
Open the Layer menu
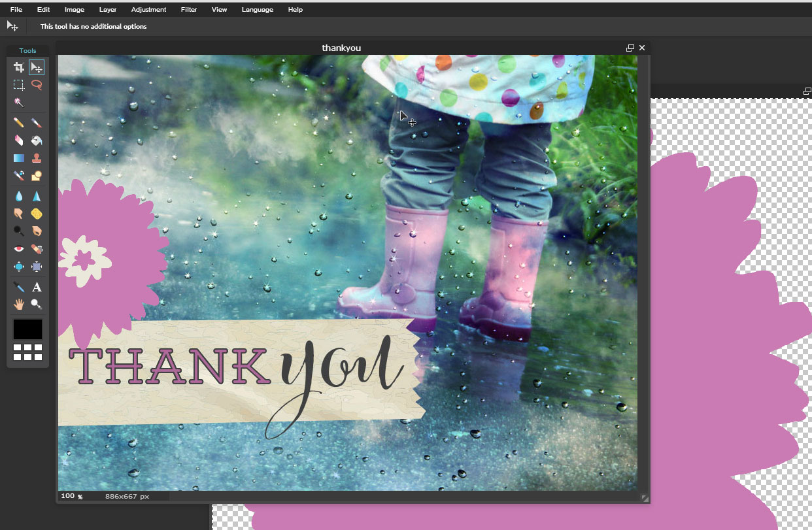[x=108, y=10]
